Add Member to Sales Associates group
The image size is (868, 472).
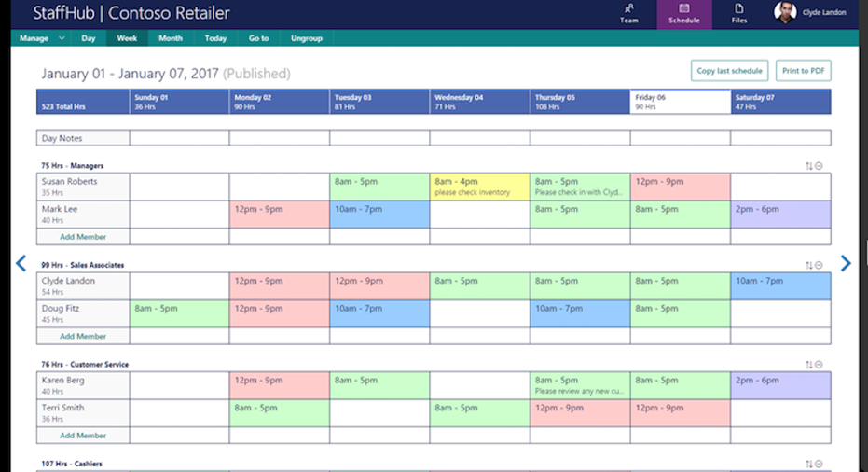tap(83, 336)
